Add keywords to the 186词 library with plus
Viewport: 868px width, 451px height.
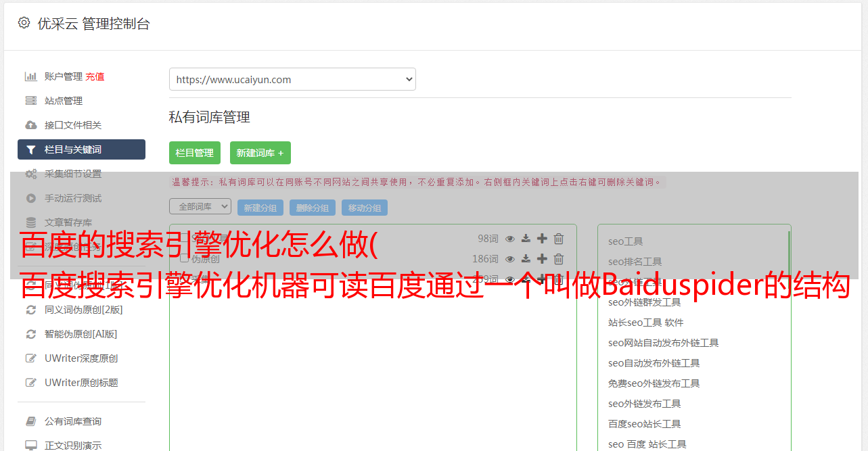[x=542, y=259]
